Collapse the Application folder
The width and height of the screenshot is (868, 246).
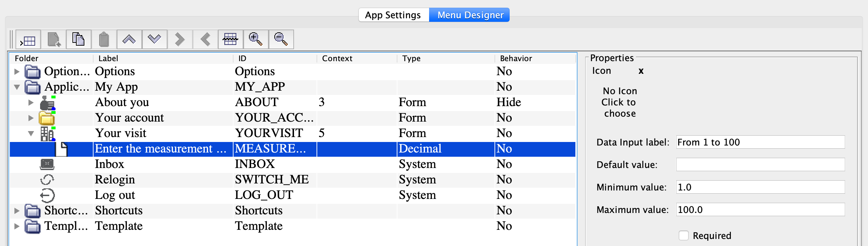(17, 87)
